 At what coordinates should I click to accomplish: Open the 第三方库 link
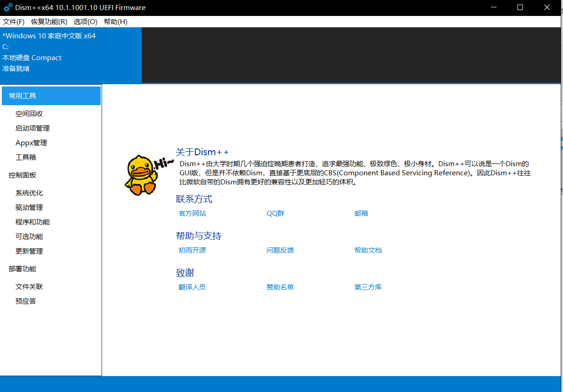(368, 287)
